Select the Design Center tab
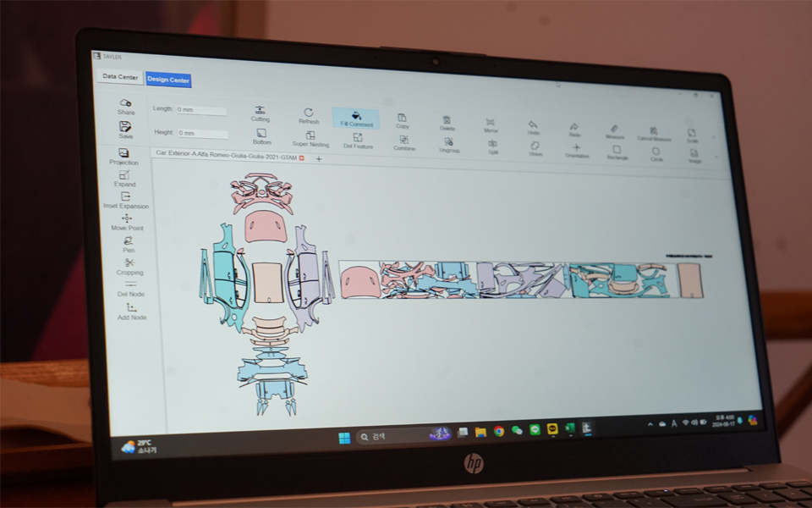The image size is (812, 508). click(168, 80)
